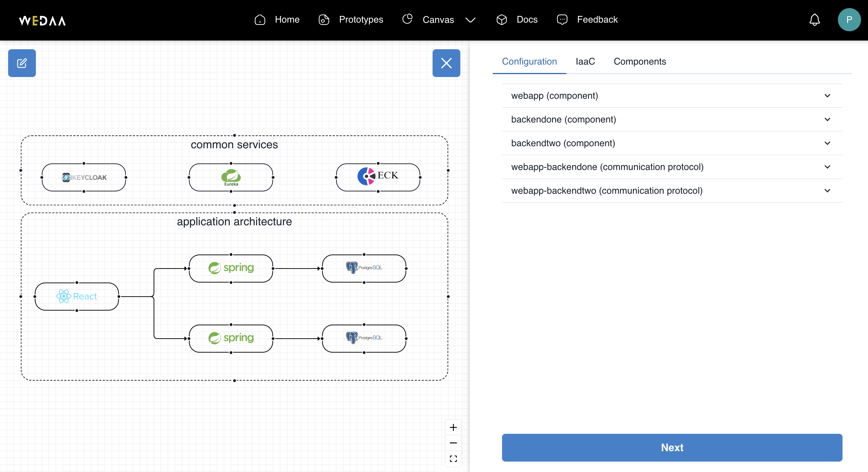Switch to the Configuration tab
Screen dimensions: 868x472
click(x=529, y=62)
